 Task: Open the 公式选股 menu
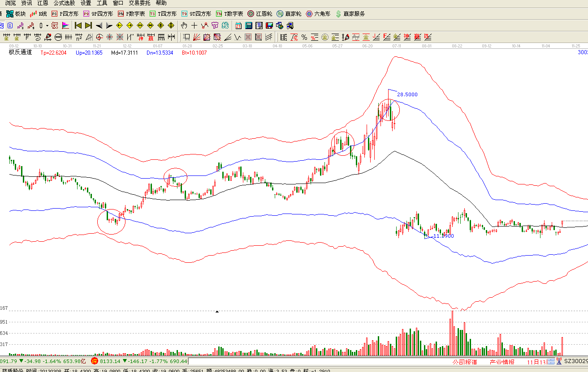(x=64, y=3)
